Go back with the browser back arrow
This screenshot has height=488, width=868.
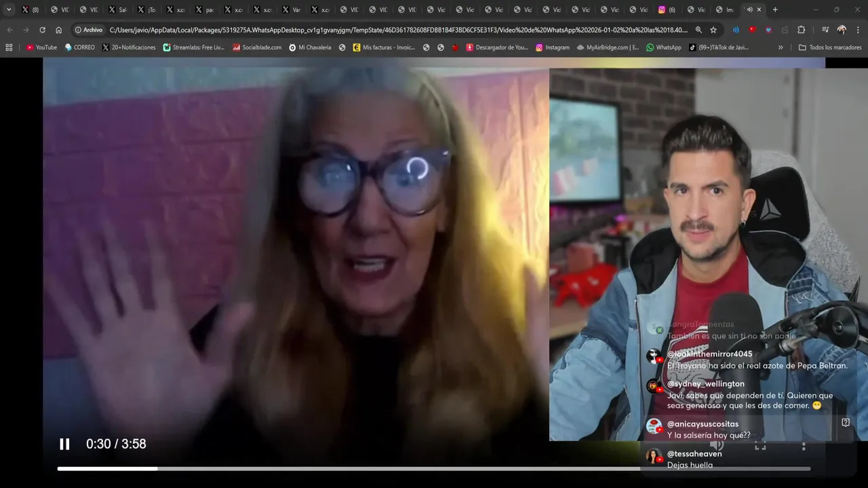pos(9,30)
